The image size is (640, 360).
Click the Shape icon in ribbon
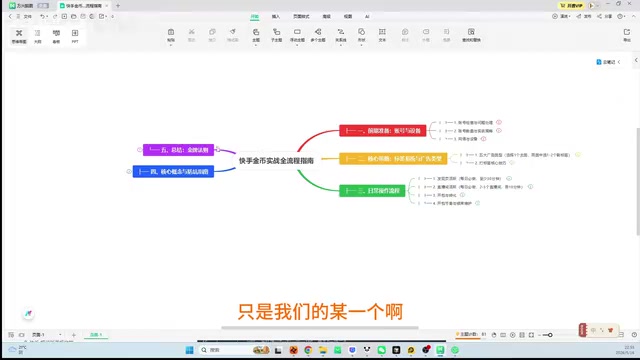point(361,32)
